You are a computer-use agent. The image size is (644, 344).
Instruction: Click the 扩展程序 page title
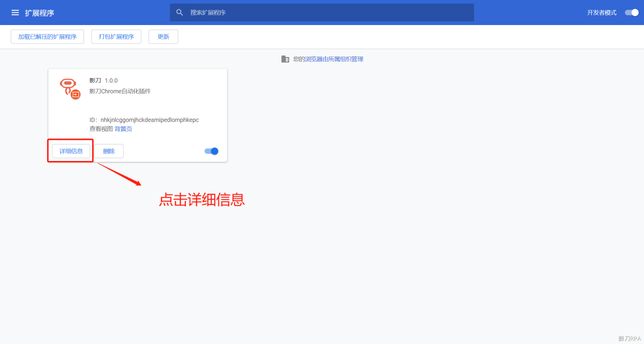[x=40, y=13]
